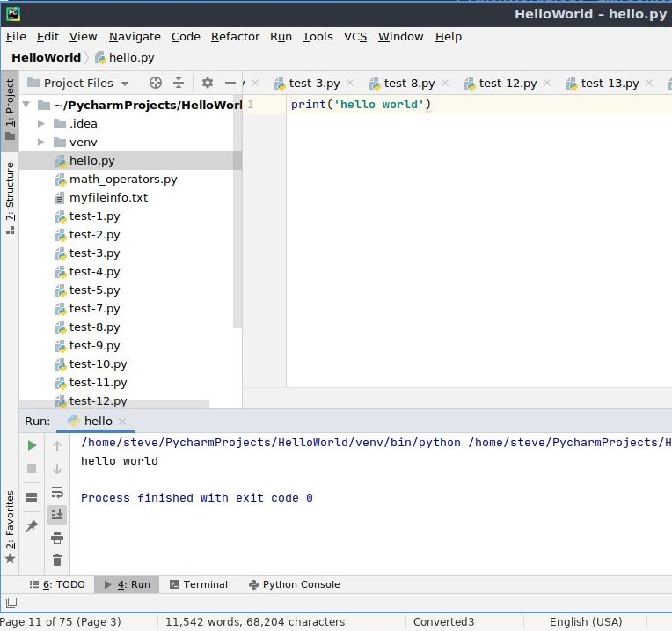The height and width of the screenshot is (631, 672).
Task: Open the File menu
Action: (16, 37)
